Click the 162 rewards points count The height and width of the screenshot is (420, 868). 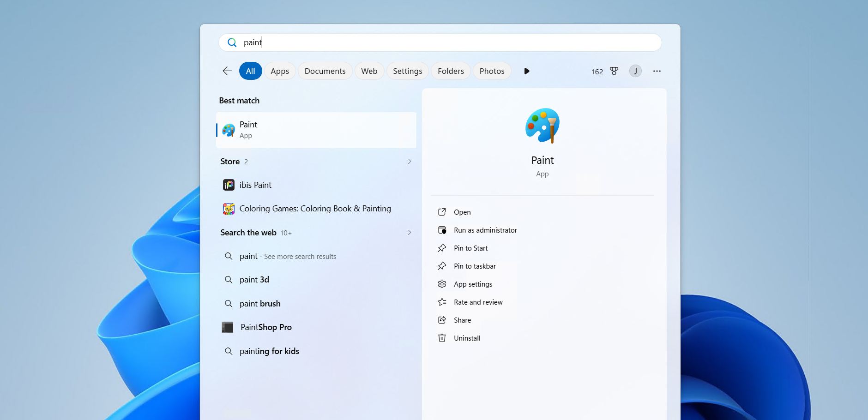coord(597,72)
